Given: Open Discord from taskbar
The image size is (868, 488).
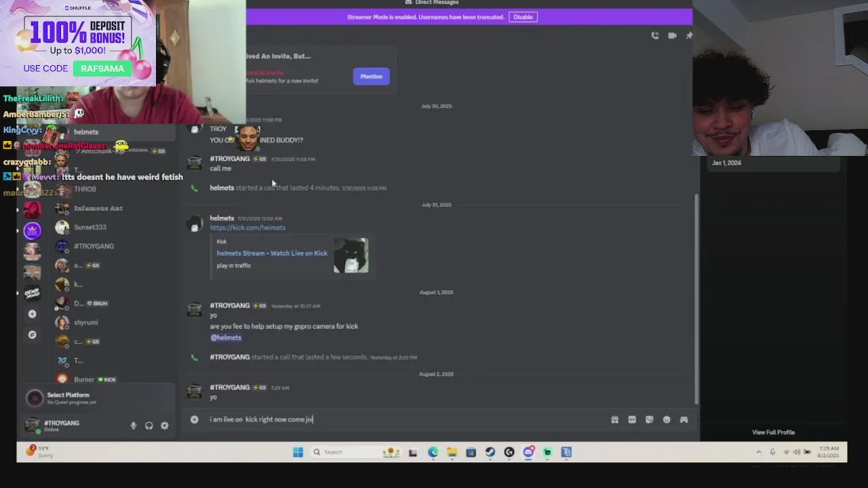Looking at the screenshot, I should click(528, 452).
